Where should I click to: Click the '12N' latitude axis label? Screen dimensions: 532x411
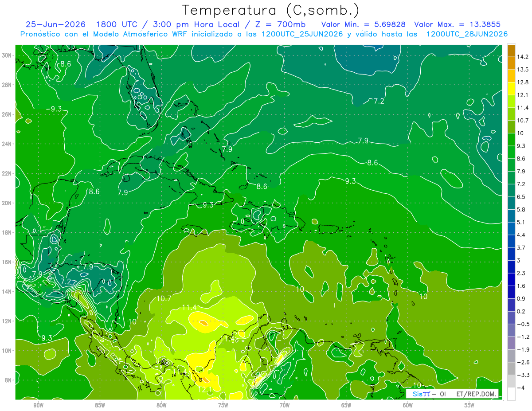(7, 321)
